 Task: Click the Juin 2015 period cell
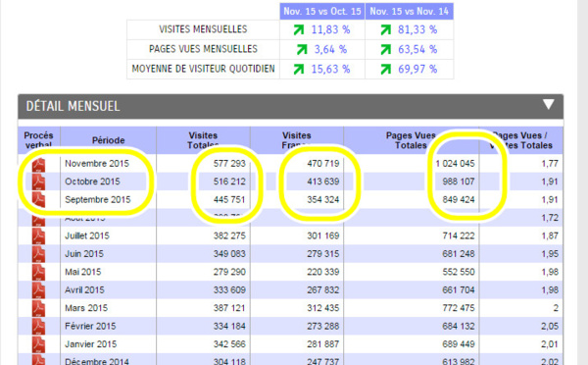tap(84, 254)
